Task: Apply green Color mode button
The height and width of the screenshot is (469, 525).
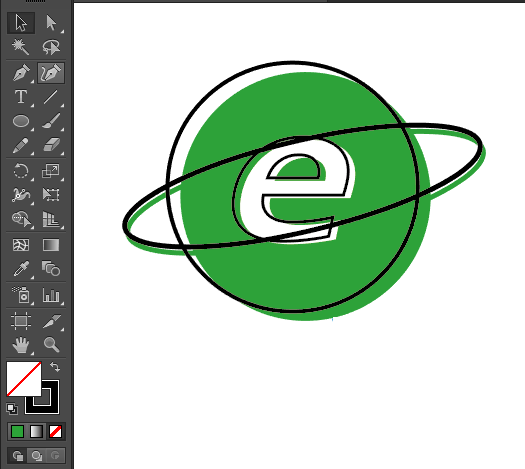Action: click(x=17, y=432)
